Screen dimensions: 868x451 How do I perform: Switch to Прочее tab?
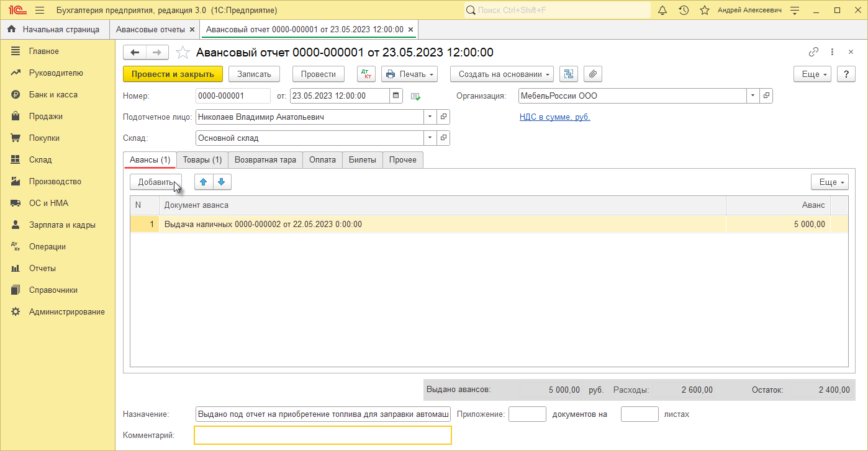click(x=403, y=159)
